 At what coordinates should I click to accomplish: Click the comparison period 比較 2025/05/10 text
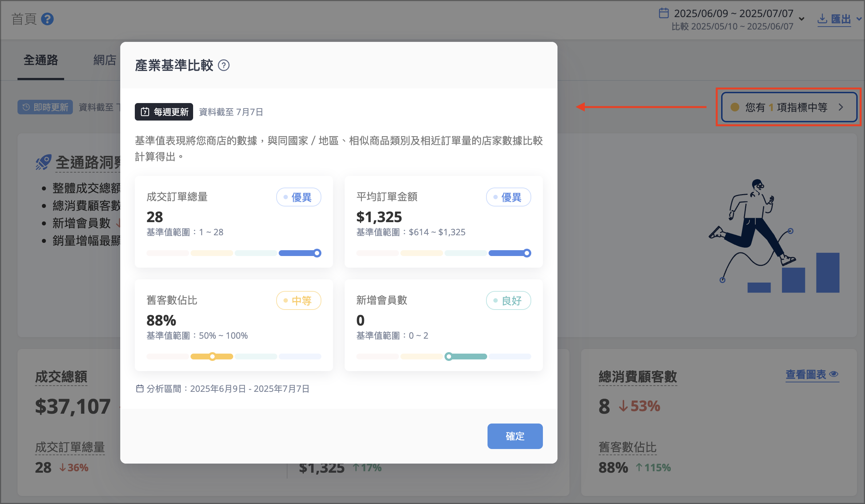732,27
